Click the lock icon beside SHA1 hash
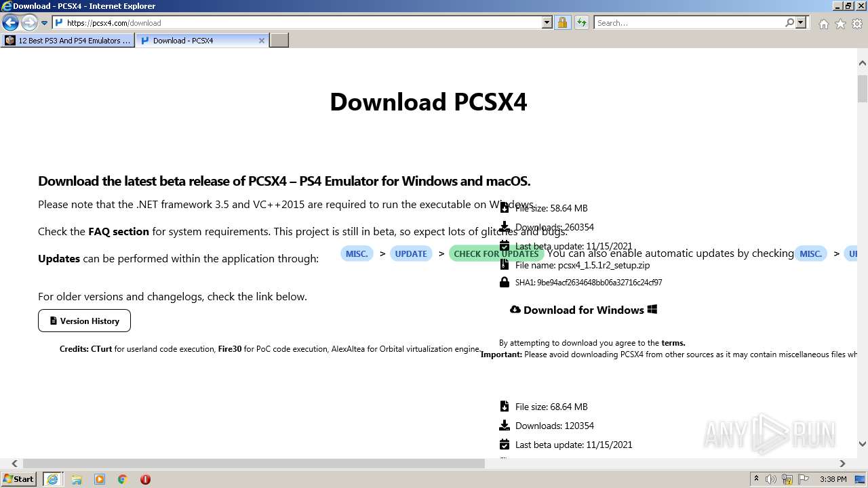 [x=504, y=282]
